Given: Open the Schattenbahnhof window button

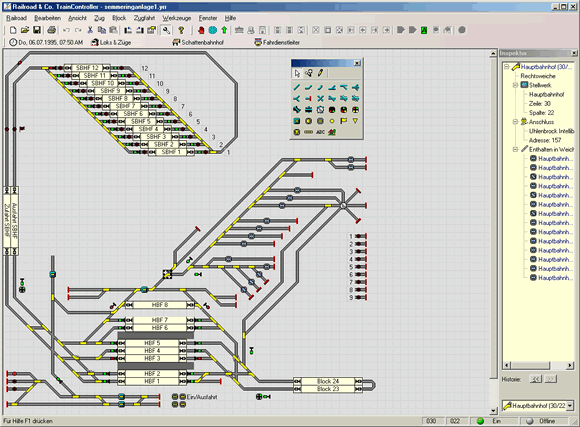Looking at the screenshot, I should coord(198,43).
